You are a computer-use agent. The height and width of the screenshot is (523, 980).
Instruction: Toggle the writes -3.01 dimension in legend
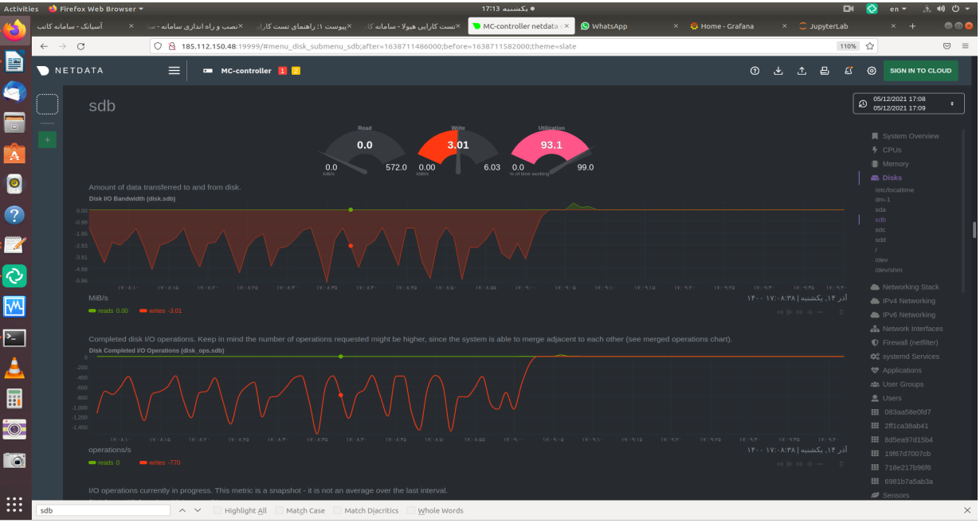(161, 311)
